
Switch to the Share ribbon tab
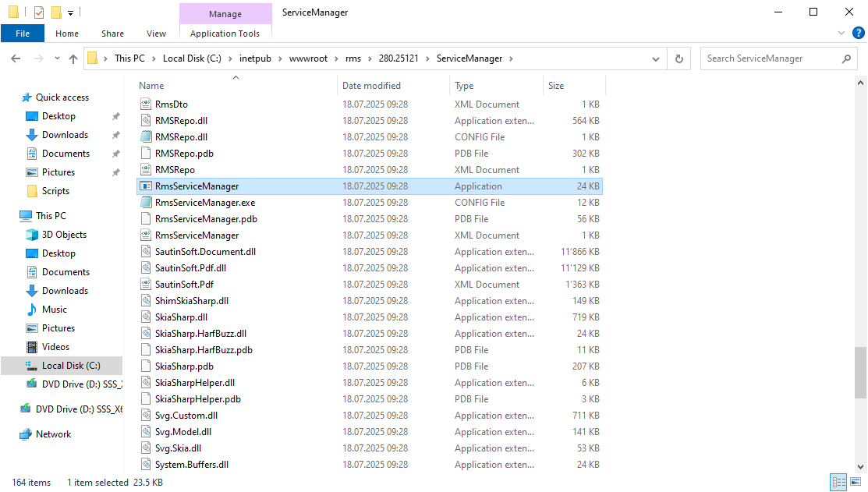(x=112, y=34)
